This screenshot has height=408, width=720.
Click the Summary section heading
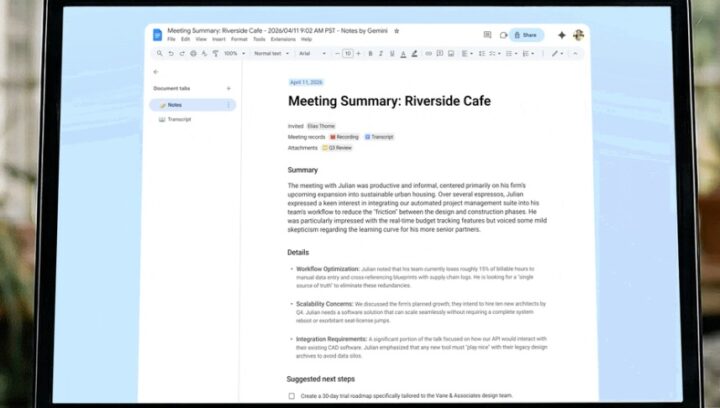pos(303,170)
